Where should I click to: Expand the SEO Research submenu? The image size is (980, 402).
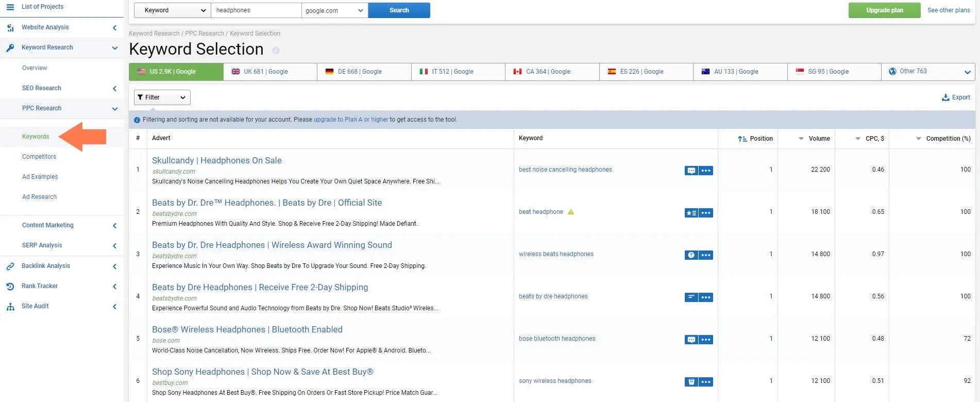(114, 89)
